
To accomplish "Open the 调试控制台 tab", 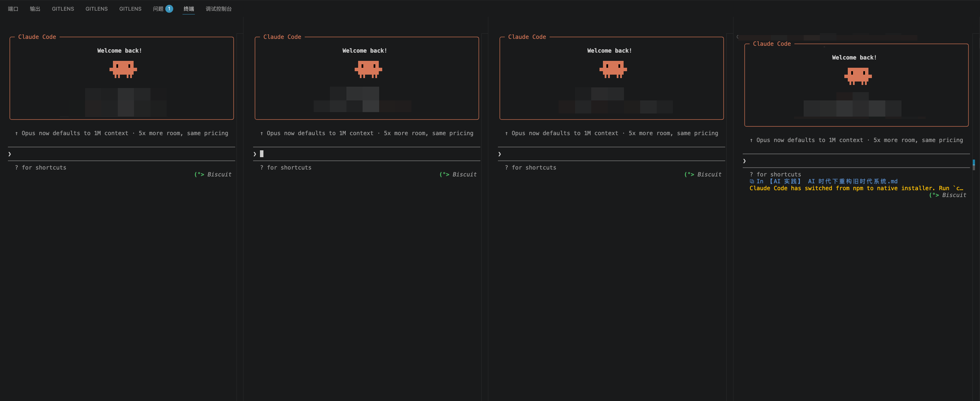I will [219, 9].
